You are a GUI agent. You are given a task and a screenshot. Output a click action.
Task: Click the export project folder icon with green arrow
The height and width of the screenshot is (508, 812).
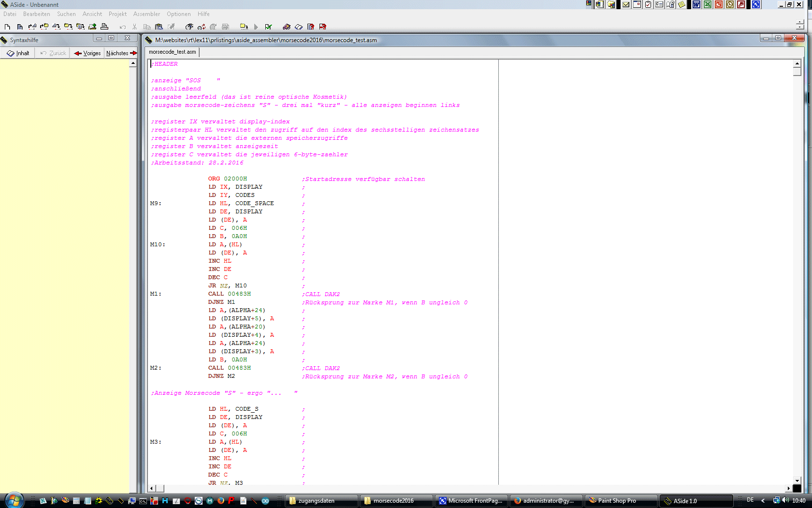92,27
